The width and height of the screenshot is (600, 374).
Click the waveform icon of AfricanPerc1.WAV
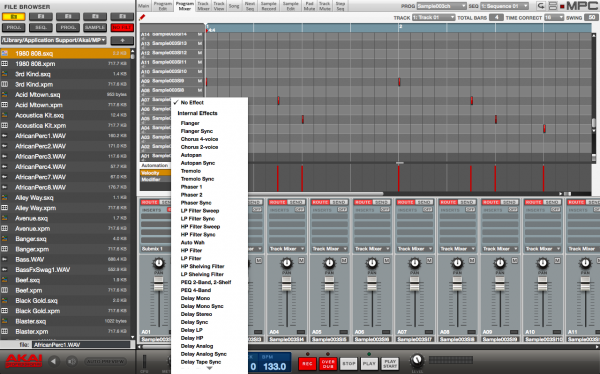(5, 136)
